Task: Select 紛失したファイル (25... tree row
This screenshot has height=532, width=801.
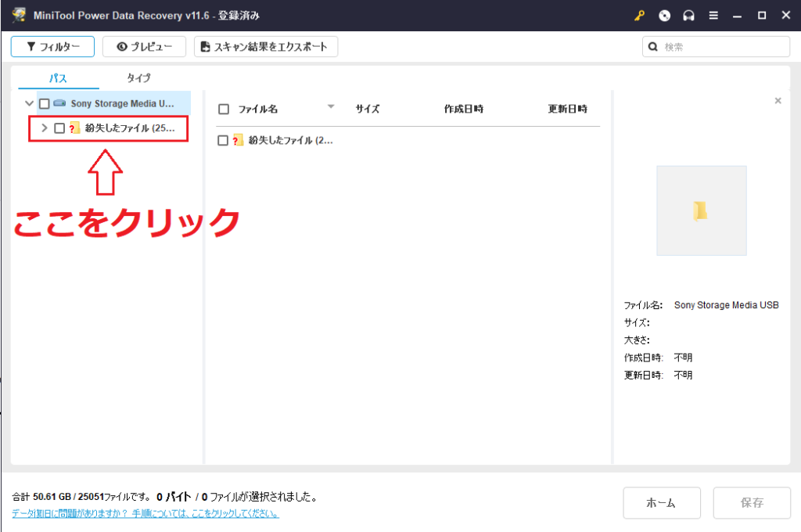Action: [108, 128]
